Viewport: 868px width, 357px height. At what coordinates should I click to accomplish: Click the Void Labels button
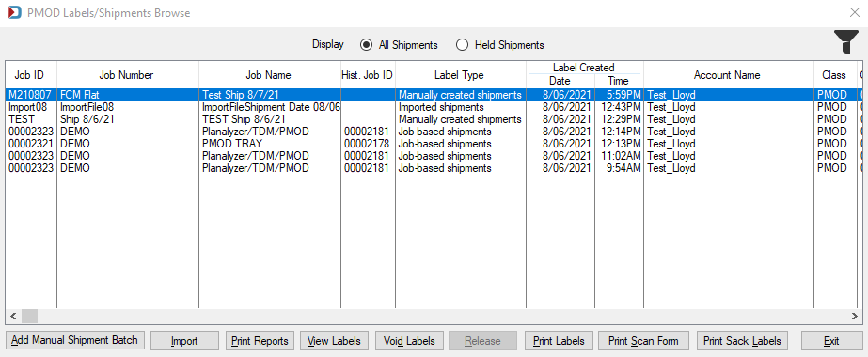(x=409, y=341)
